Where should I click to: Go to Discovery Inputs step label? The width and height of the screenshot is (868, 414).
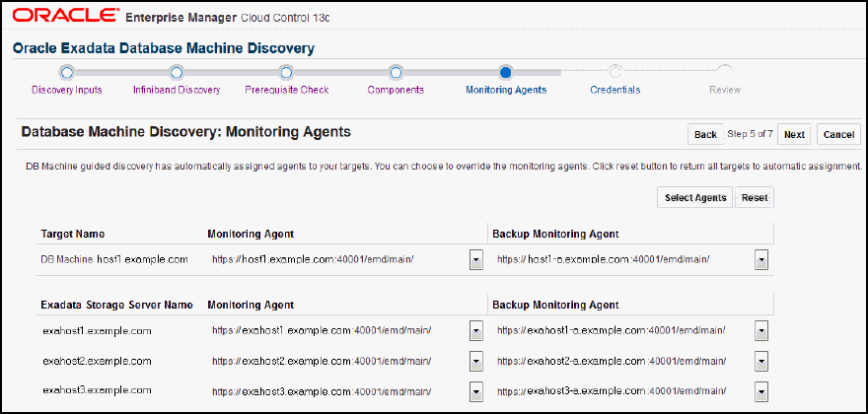[x=66, y=90]
